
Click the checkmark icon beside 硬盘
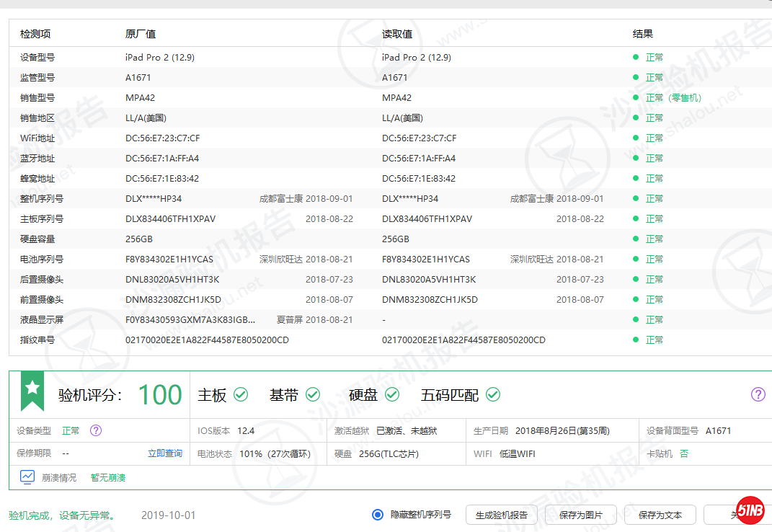coord(391,394)
